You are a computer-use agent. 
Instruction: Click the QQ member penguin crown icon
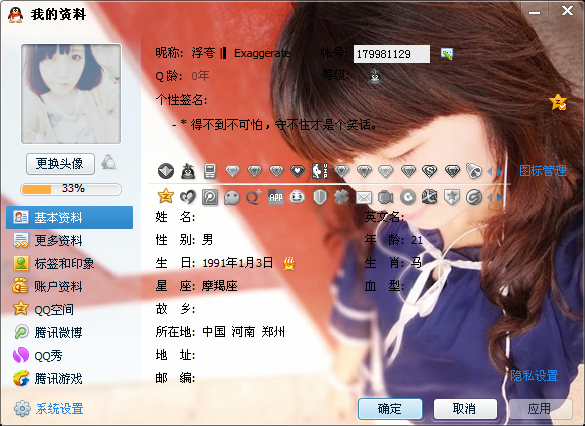coord(188,171)
